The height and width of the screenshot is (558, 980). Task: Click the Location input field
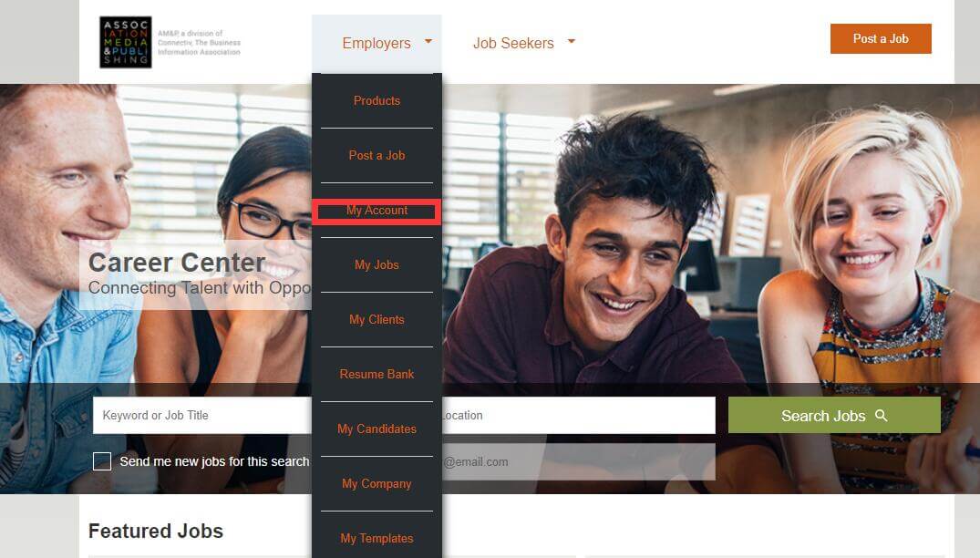(x=579, y=416)
